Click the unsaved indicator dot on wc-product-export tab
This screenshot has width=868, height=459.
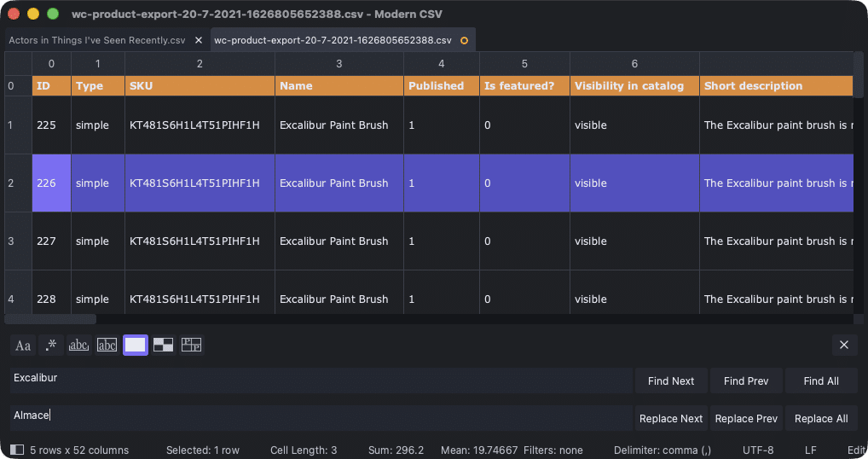pyautogui.click(x=464, y=40)
